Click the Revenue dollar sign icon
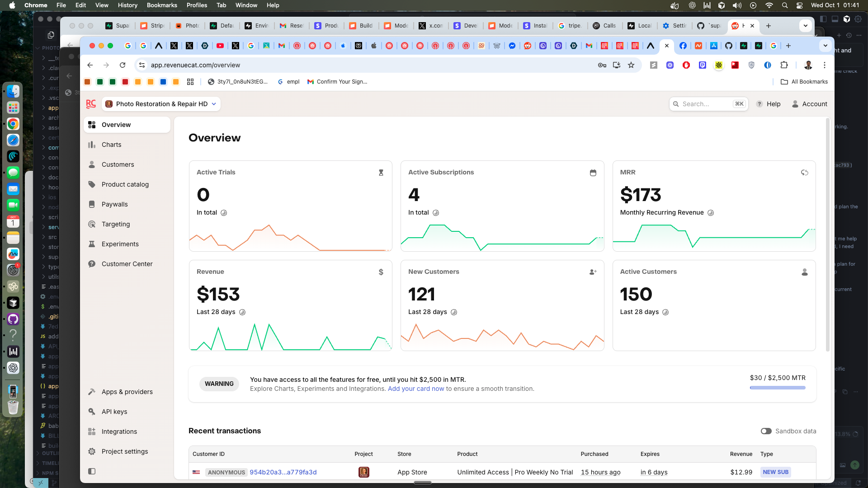Screen dimensions: 868x488 pos(381,272)
